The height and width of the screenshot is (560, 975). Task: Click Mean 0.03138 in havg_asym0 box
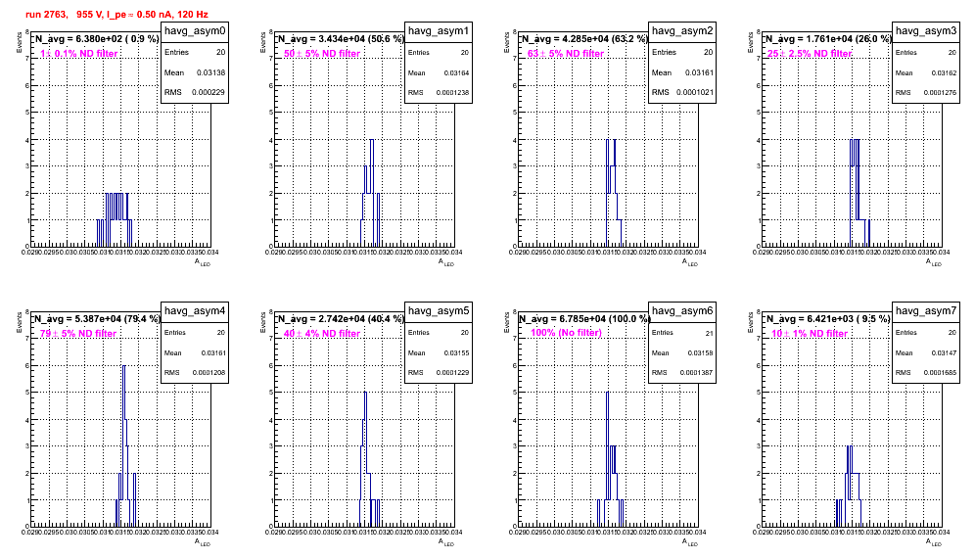[195, 72]
